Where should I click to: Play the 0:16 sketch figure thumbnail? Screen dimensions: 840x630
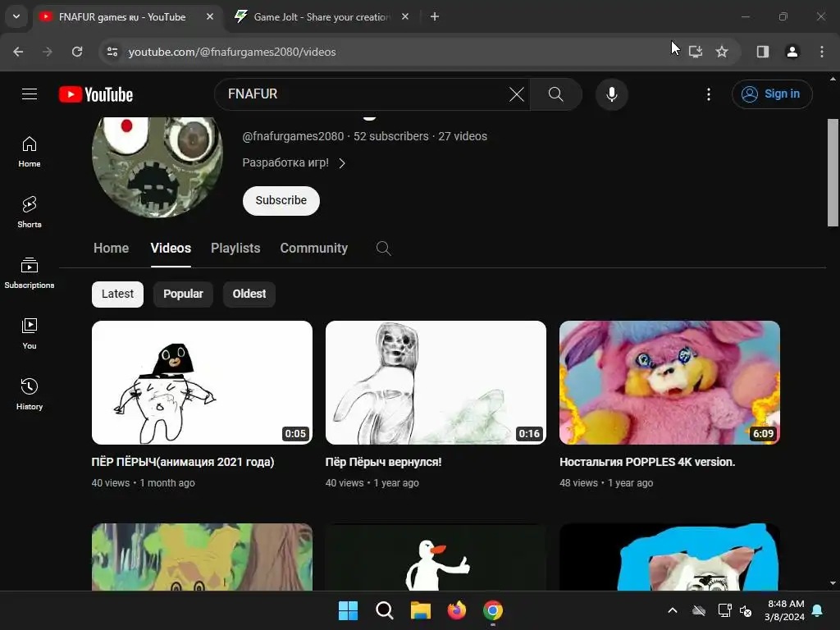(436, 382)
